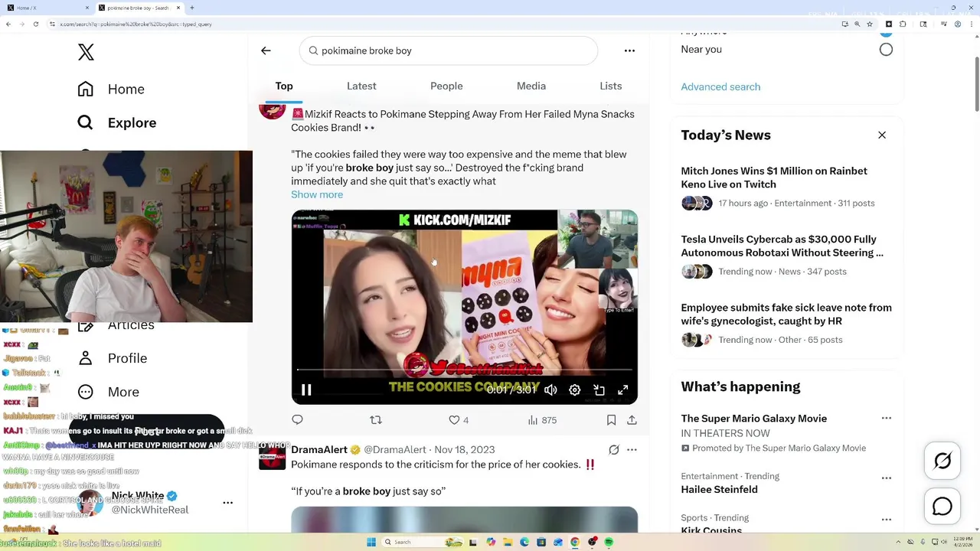Switch to the Latest tab
The width and height of the screenshot is (980, 551).
pos(361,86)
